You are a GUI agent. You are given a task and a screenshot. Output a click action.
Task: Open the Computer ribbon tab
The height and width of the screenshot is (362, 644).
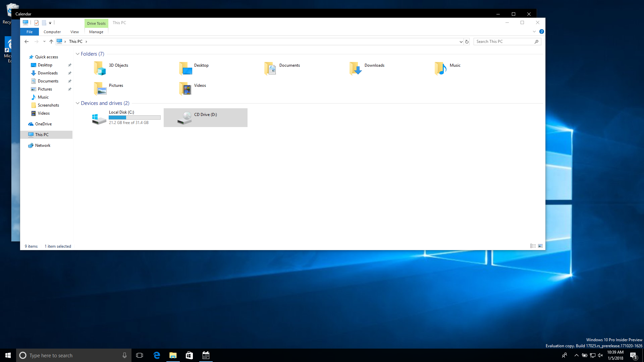pos(52,32)
